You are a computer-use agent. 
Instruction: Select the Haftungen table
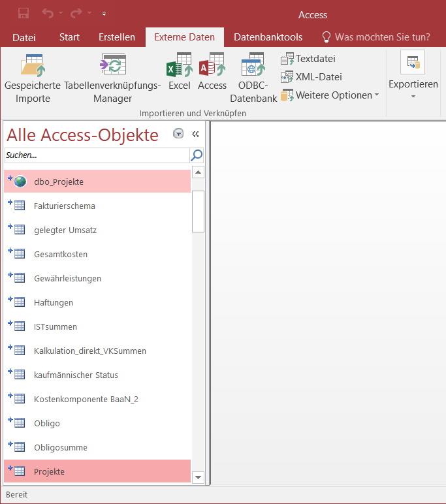(97, 302)
